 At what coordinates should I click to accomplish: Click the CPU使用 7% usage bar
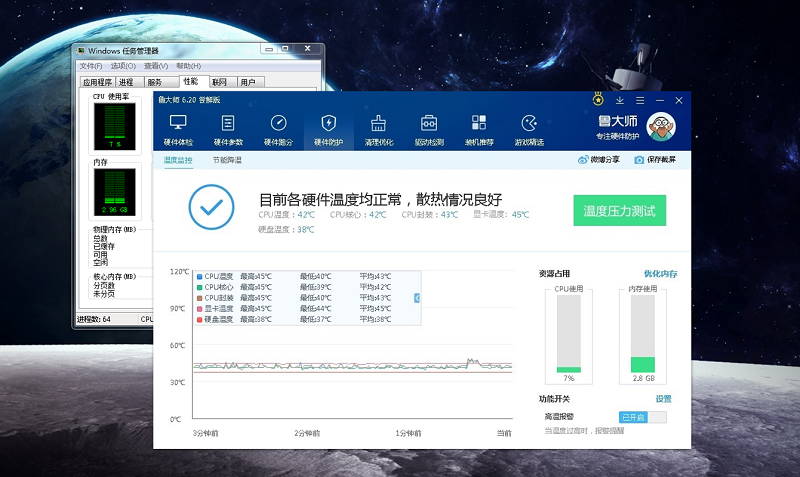point(569,334)
